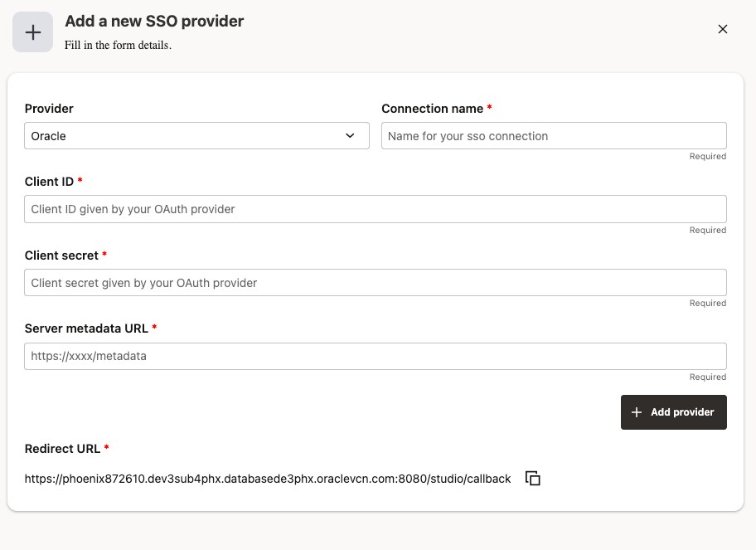Click the Client secret label
Viewport: 756px width, 550px height.
[61, 256]
